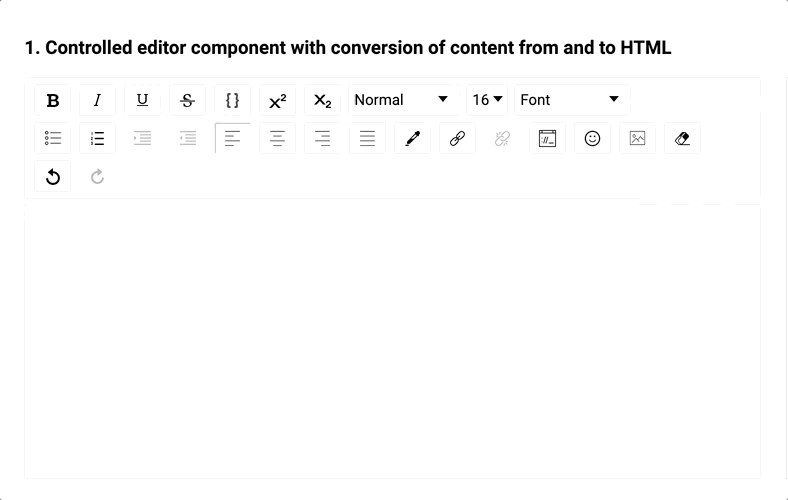Click the eraser remove-formatting icon

point(682,138)
